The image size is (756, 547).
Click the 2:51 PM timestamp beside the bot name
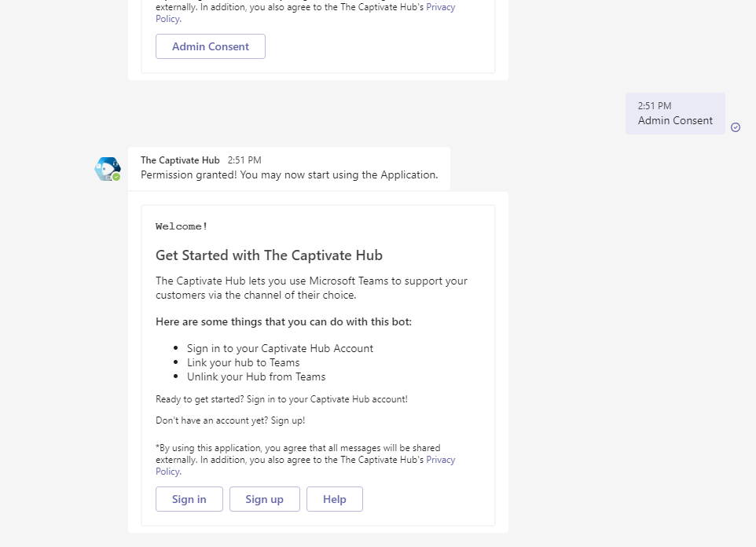(x=244, y=160)
